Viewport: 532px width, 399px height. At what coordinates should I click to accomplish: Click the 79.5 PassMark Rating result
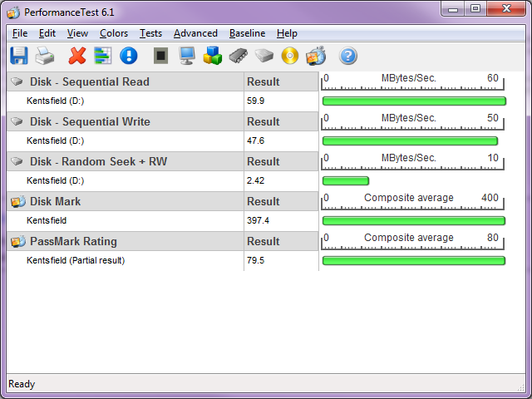pyautogui.click(x=255, y=260)
